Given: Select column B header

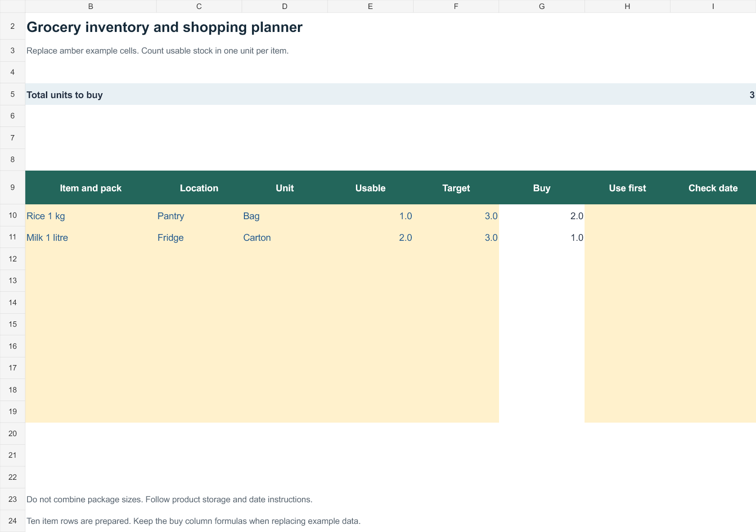Looking at the screenshot, I should [91, 6].
